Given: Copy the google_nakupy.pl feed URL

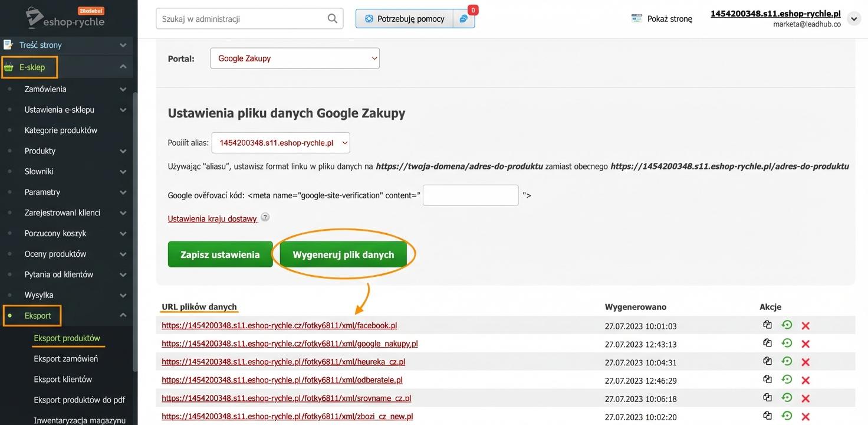Looking at the screenshot, I should tap(767, 343).
